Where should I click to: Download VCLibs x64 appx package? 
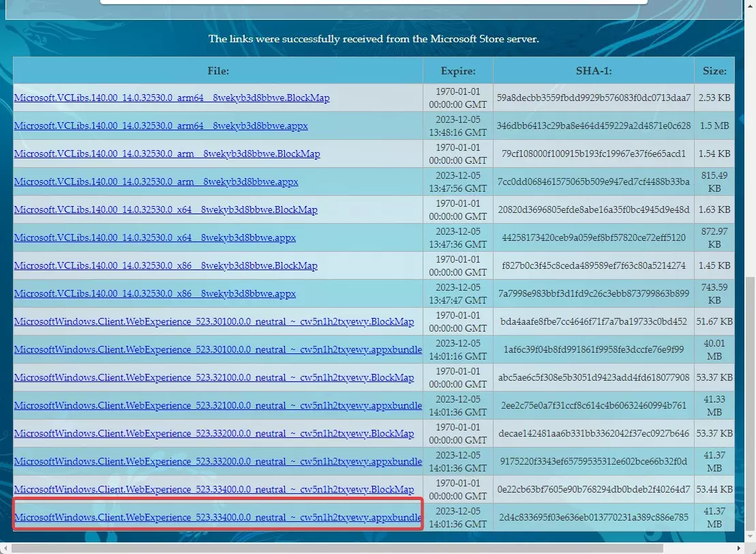tap(155, 237)
